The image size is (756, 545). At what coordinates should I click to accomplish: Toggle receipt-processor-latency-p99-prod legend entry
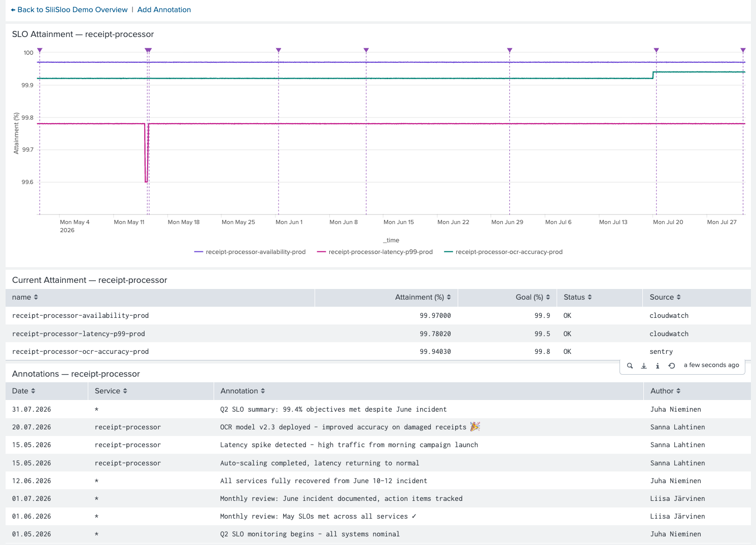375,252
